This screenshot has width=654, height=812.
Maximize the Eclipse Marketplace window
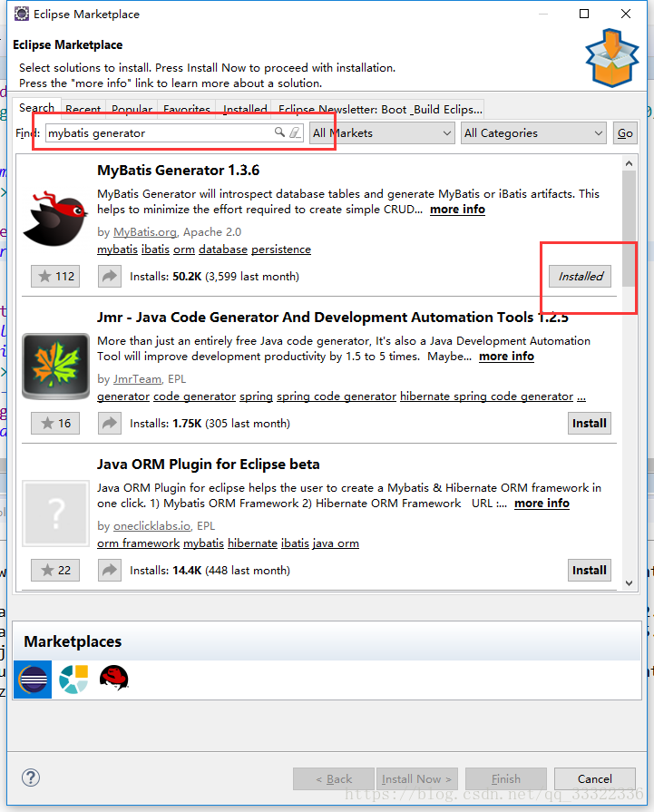(584, 14)
